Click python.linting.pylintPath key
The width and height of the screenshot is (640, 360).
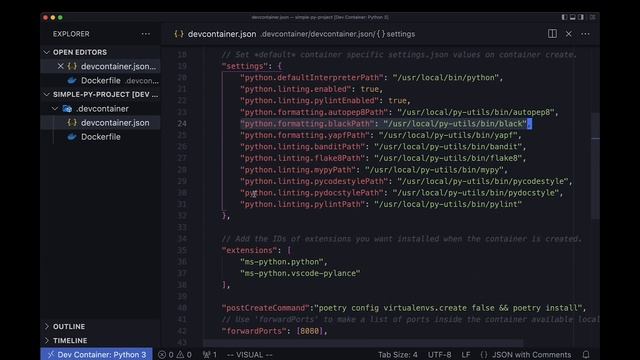303,204
